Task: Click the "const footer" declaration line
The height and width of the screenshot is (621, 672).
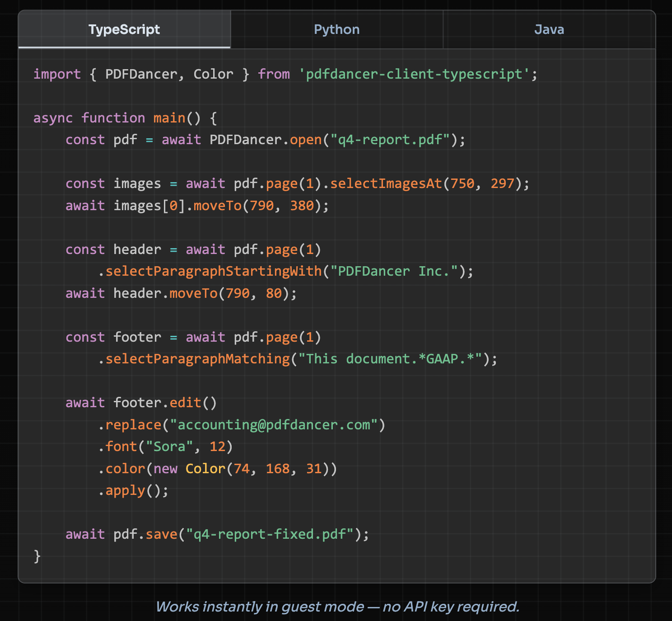Action: tap(193, 337)
